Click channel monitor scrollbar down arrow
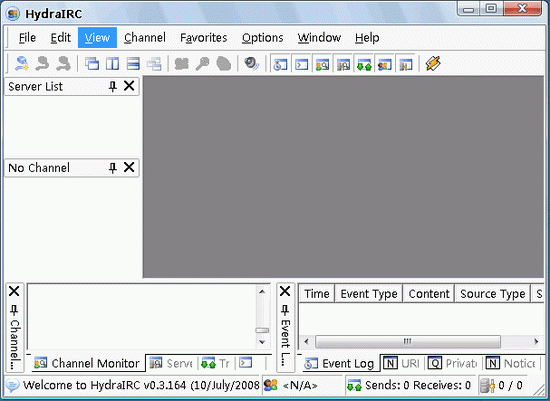The width and height of the screenshot is (550, 401). [262, 342]
